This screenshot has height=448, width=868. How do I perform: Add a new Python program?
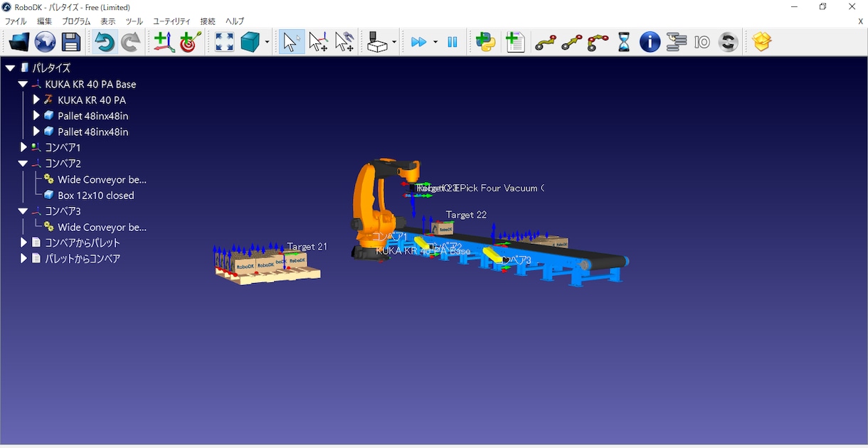[x=486, y=42]
